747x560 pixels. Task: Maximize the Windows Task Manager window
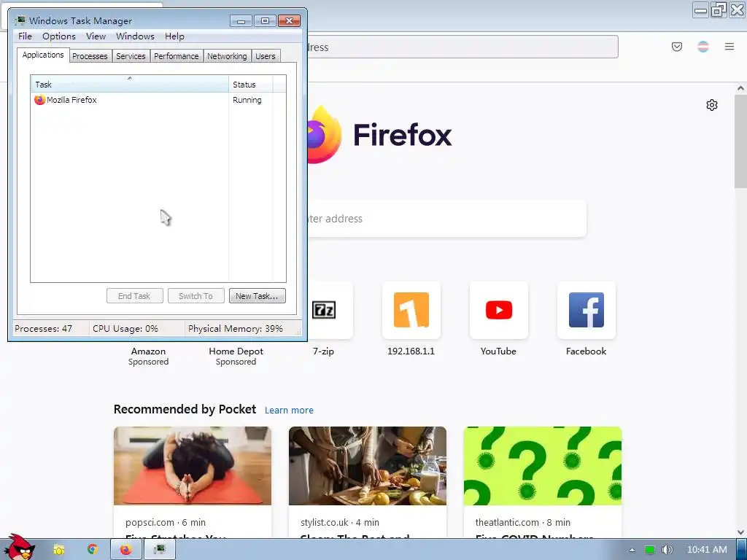pyautogui.click(x=265, y=21)
